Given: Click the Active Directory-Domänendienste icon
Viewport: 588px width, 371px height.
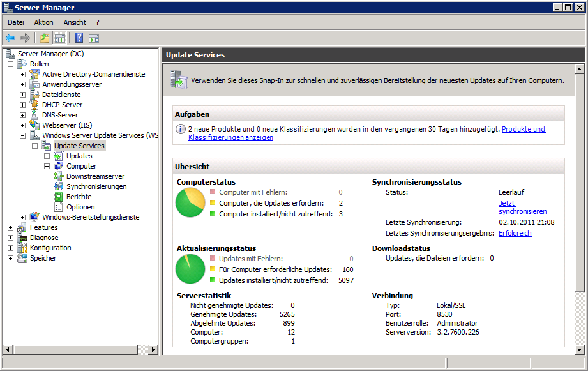Looking at the screenshot, I should (34, 74).
